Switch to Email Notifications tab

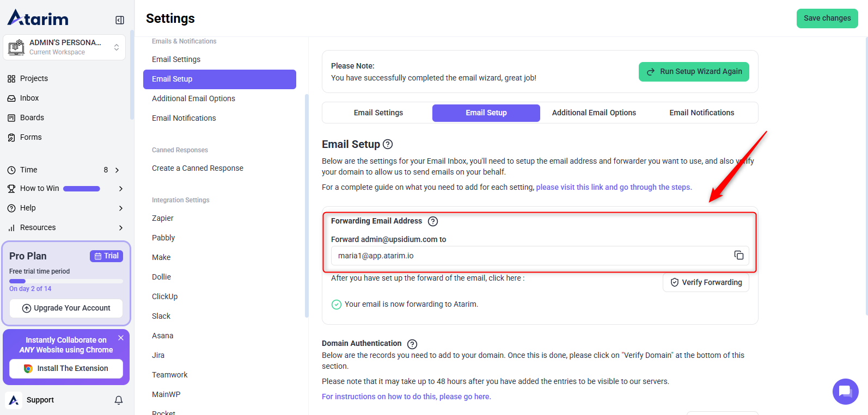[701, 113]
